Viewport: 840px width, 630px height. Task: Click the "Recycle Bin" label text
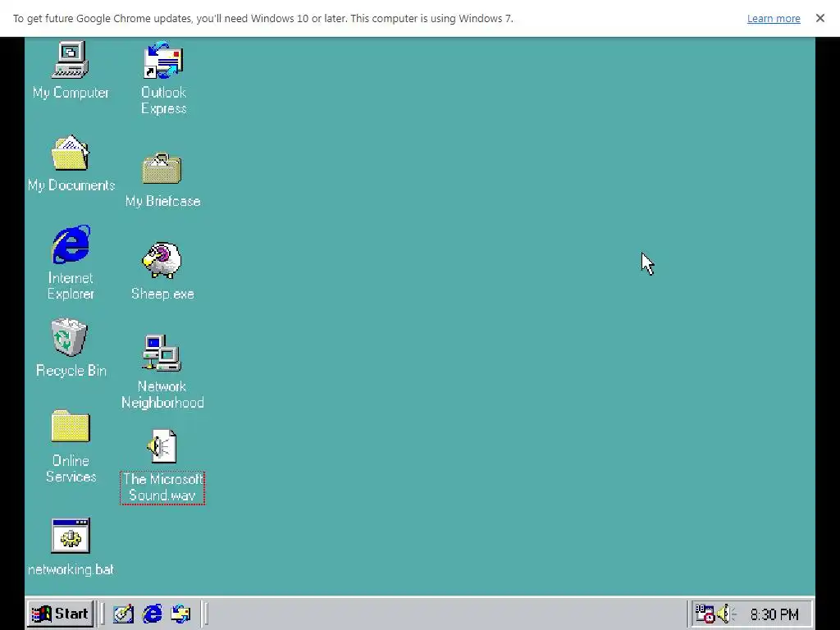click(x=71, y=371)
